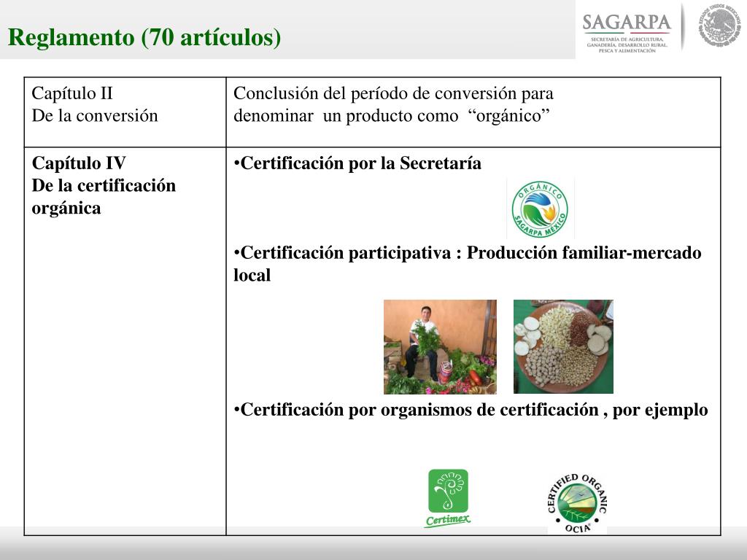This screenshot has width=747, height=560.
Task: Click the word 'local' under participativa bullet
Action: click(x=252, y=275)
